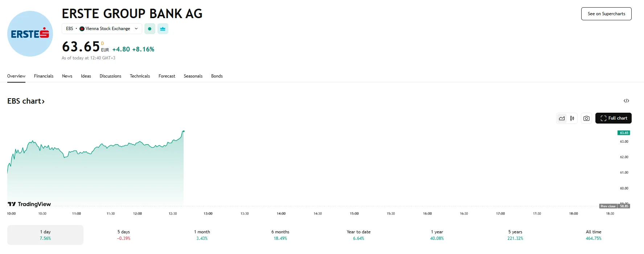The width and height of the screenshot is (644, 254).
Task: Click the D delayed data indicator
Action: pyautogui.click(x=102, y=43)
